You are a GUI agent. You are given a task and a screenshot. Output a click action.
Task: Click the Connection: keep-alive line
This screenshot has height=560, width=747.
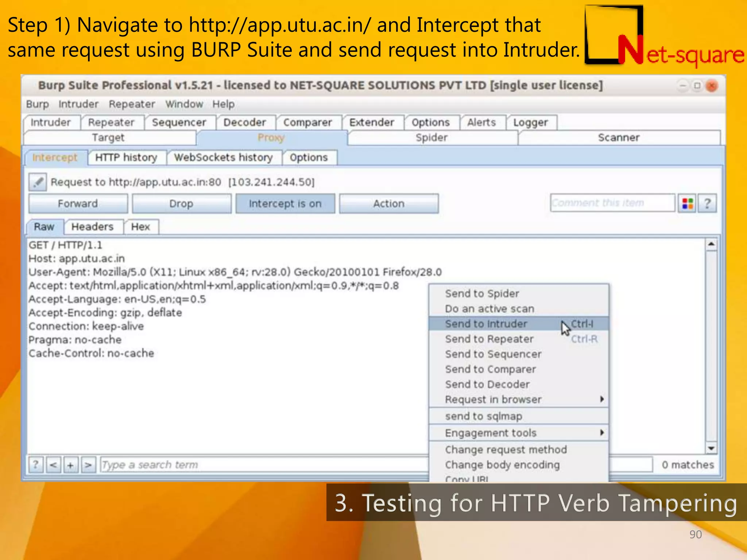(x=86, y=326)
